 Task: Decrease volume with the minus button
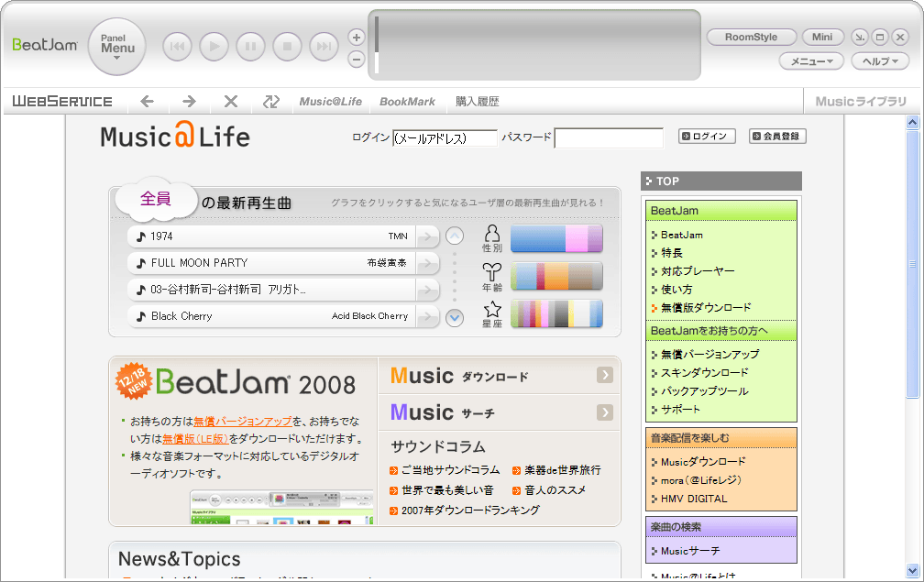pos(356,59)
